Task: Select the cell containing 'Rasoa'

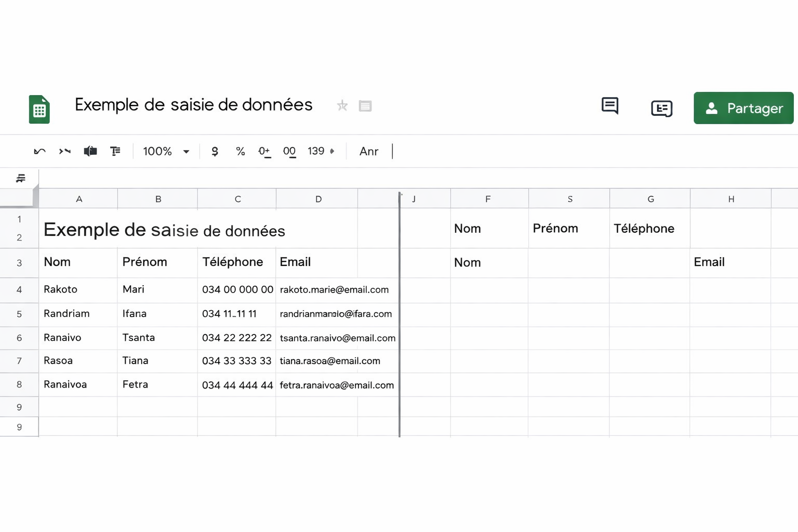Action: tap(78, 361)
